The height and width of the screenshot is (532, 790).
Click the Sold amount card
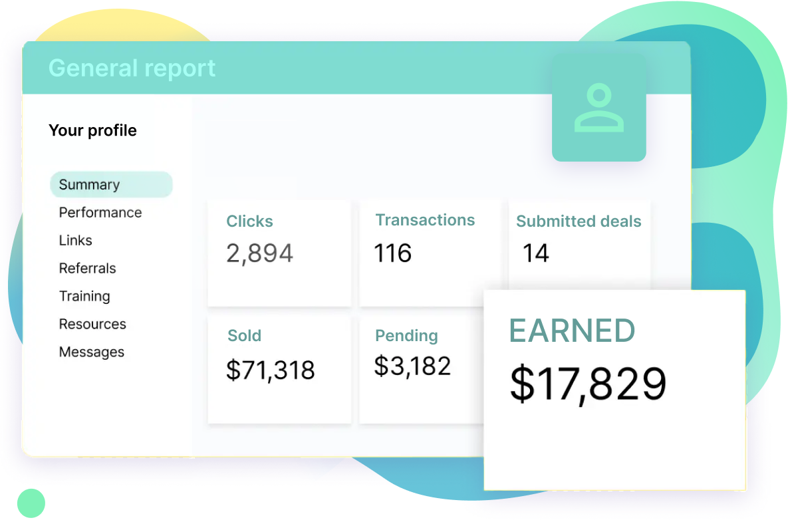(x=279, y=369)
